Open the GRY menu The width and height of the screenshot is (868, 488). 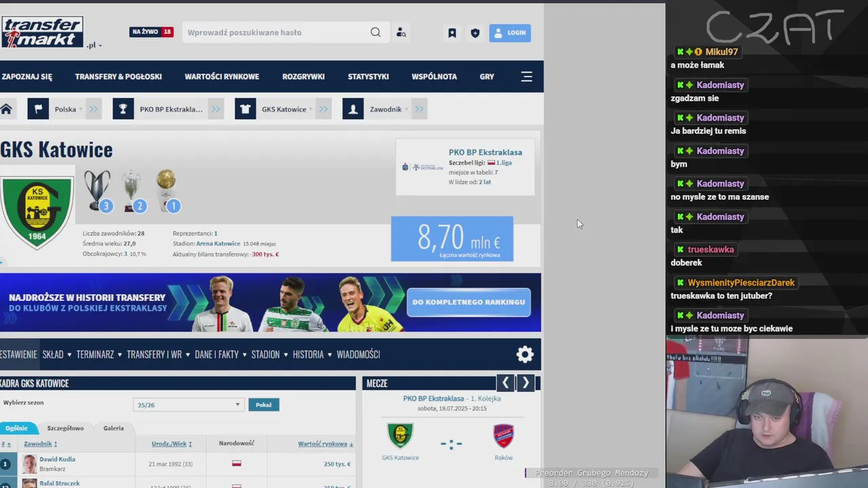point(487,77)
